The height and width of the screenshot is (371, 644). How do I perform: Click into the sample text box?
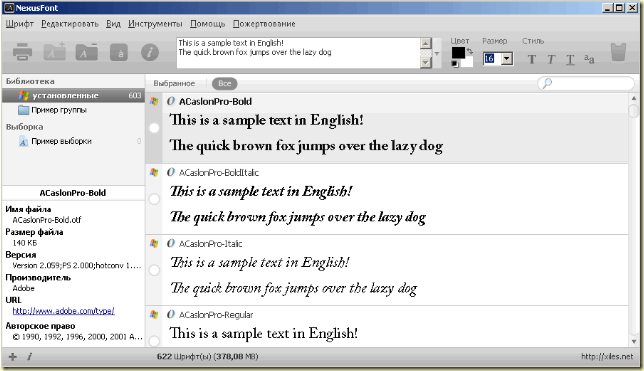tap(299, 53)
